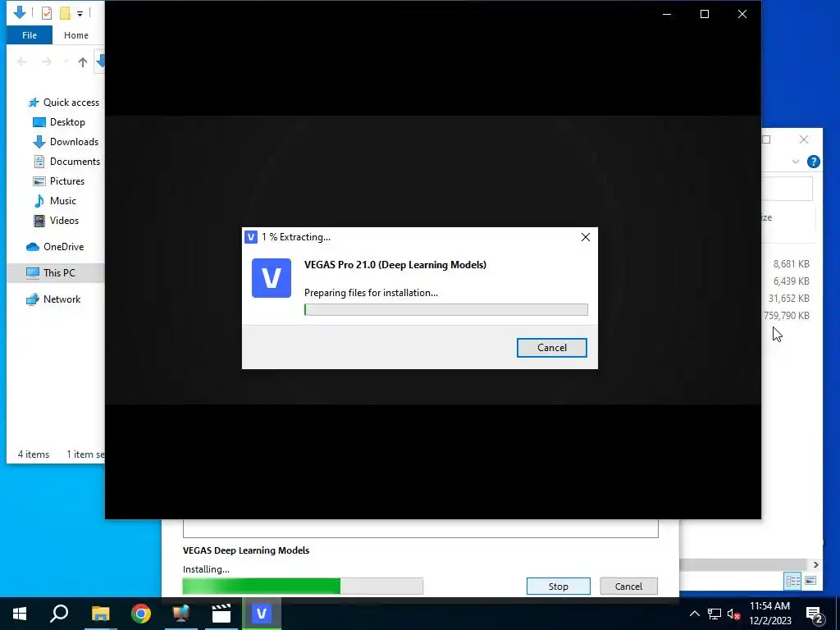Click the computer monitor app on taskbar

tap(181, 614)
